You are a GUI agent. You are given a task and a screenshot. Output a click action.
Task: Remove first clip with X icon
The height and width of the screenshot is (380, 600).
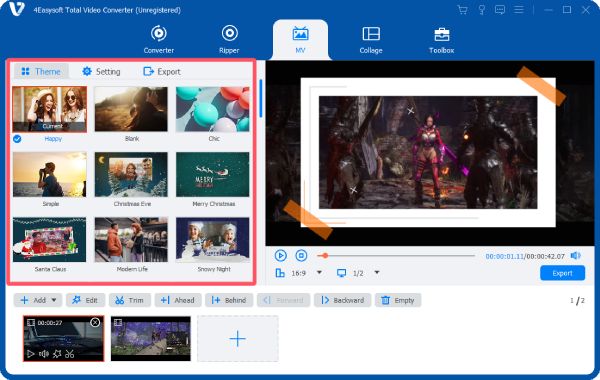[x=95, y=323]
